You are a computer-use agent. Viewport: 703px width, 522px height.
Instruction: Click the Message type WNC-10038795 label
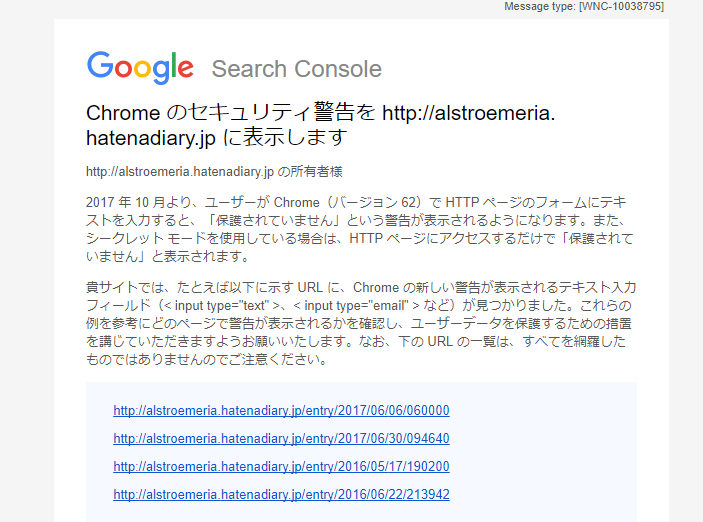tap(584, 6)
